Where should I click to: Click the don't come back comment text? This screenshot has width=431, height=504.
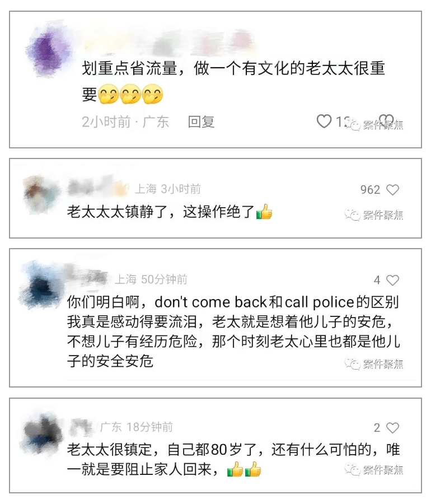pos(233,332)
